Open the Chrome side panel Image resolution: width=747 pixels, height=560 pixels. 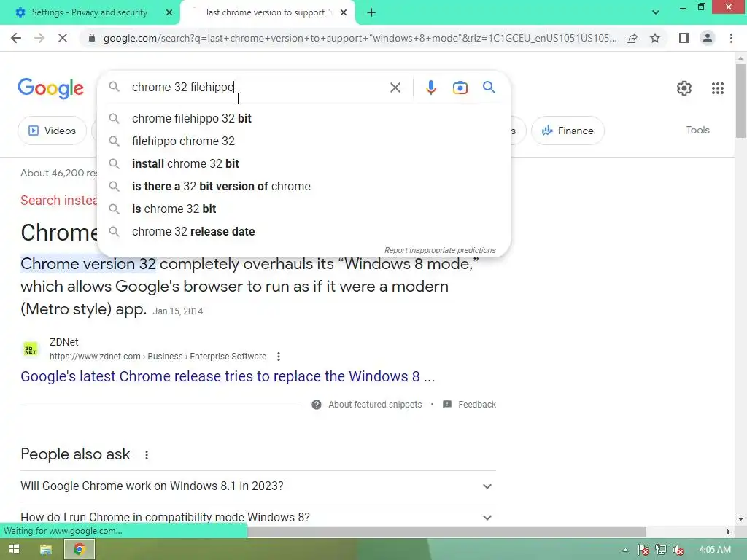tap(684, 38)
